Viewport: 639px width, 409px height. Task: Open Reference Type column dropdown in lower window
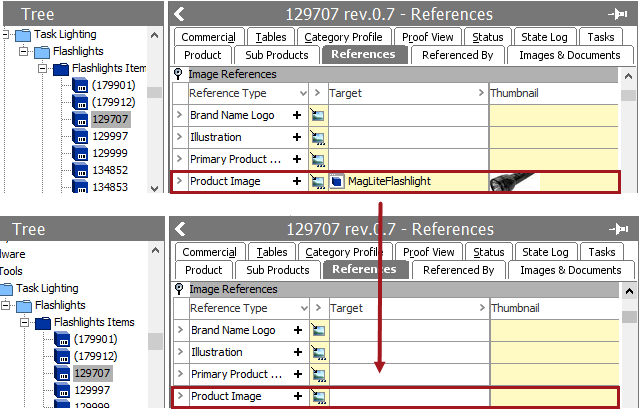tap(304, 308)
